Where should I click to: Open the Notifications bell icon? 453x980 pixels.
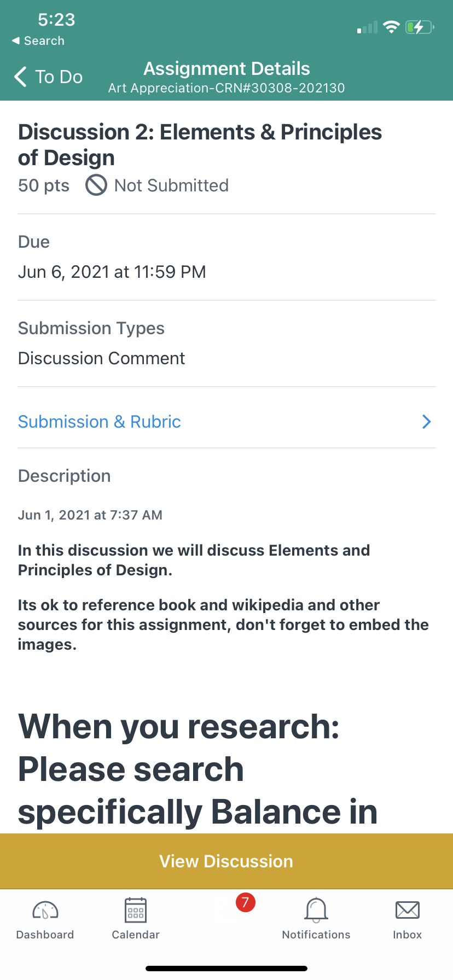pos(316,911)
